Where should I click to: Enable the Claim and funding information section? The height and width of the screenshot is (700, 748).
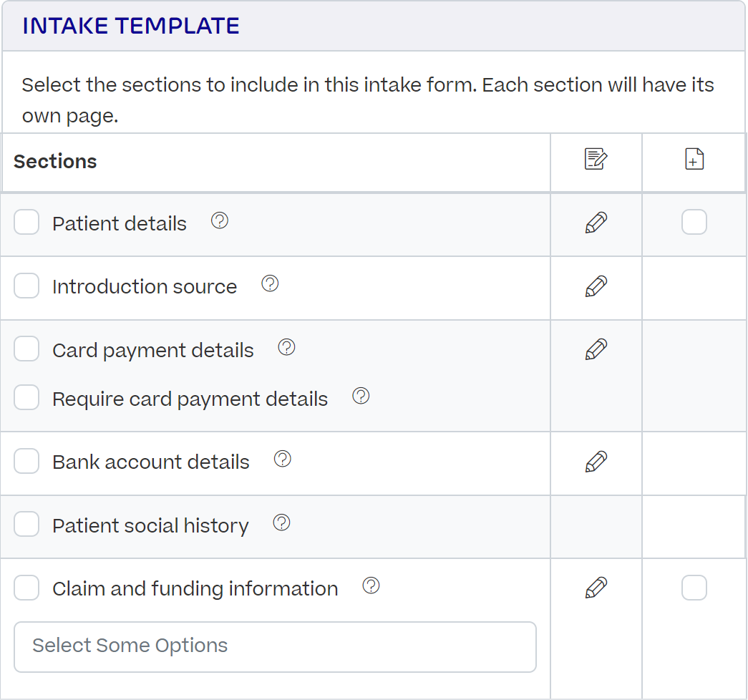[x=26, y=587]
